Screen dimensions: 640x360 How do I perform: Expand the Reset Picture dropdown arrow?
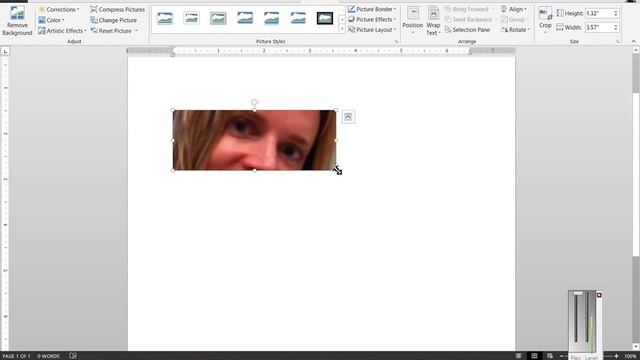pos(136,31)
